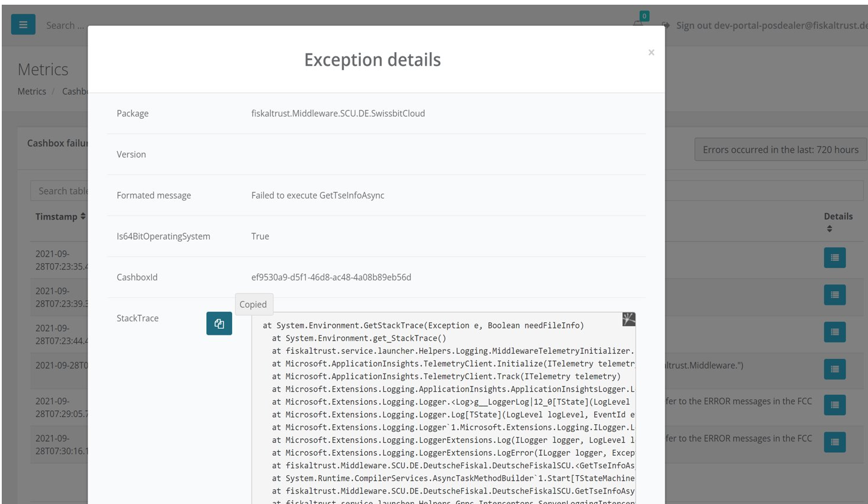Image resolution: width=868 pixels, height=504 pixels.
Task: Click the AsyncTaskMethodBuilder stack trace line
Action: coord(453,478)
